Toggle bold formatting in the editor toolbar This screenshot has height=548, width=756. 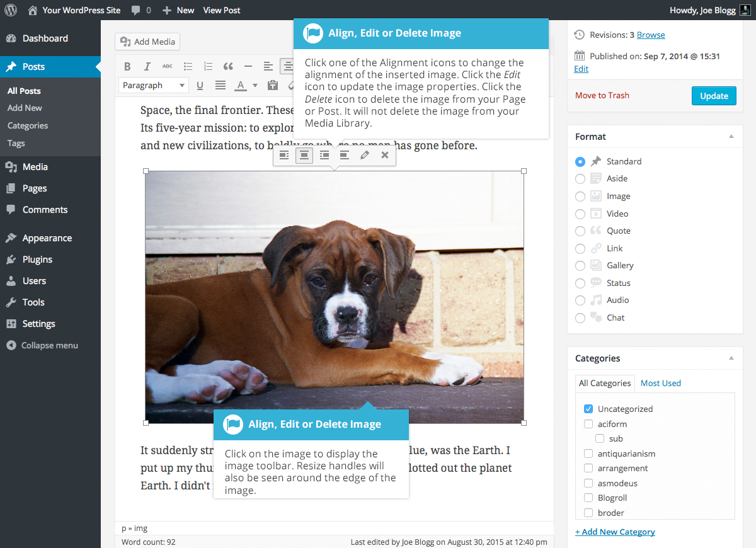point(127,66)
